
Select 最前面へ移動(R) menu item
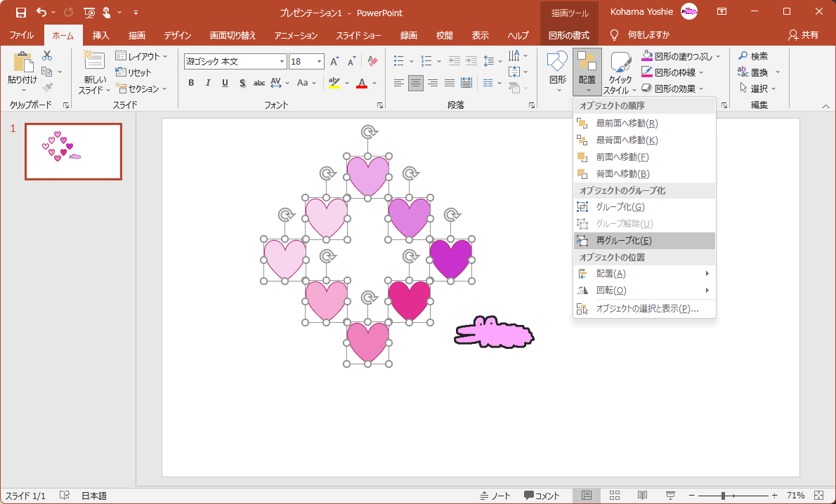click(x=644, y=123)
